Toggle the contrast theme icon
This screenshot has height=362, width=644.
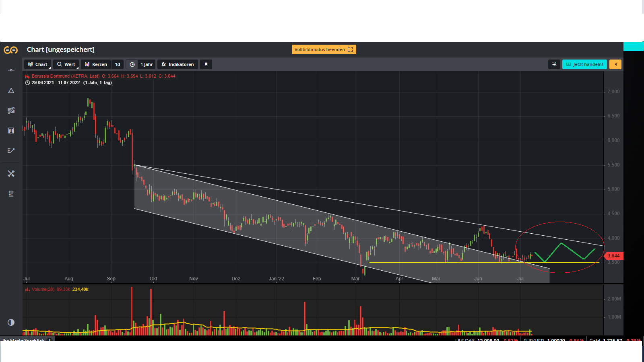11,322
